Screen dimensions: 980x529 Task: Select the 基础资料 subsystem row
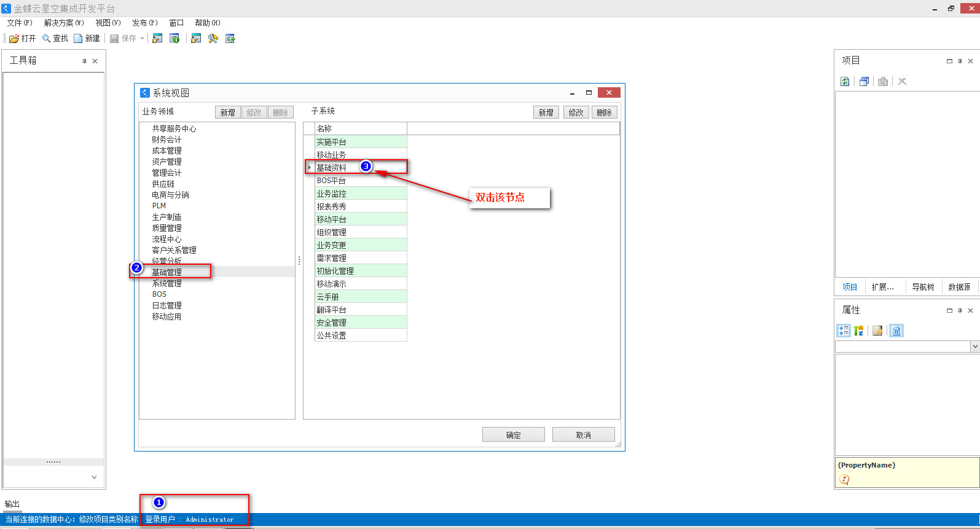tap(332, 168)
